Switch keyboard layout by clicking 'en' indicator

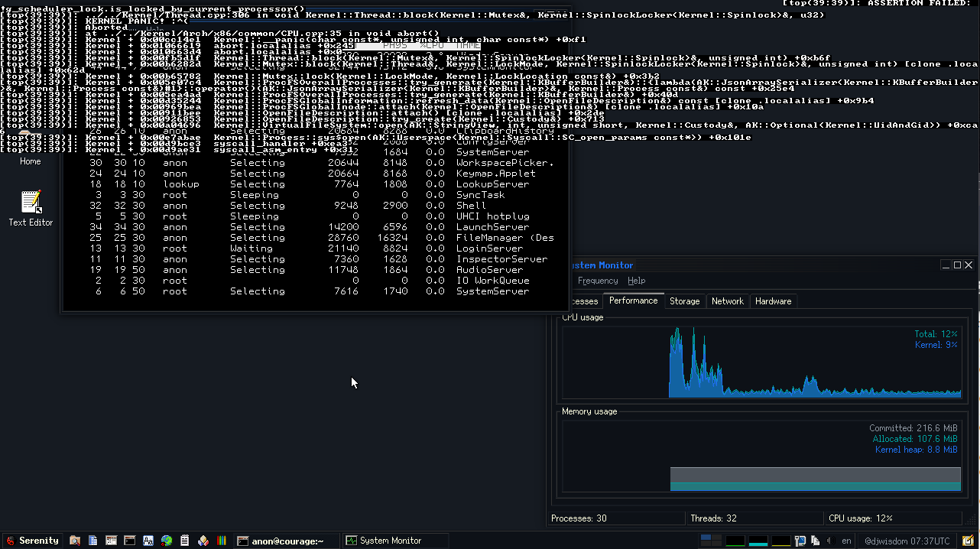846,541
